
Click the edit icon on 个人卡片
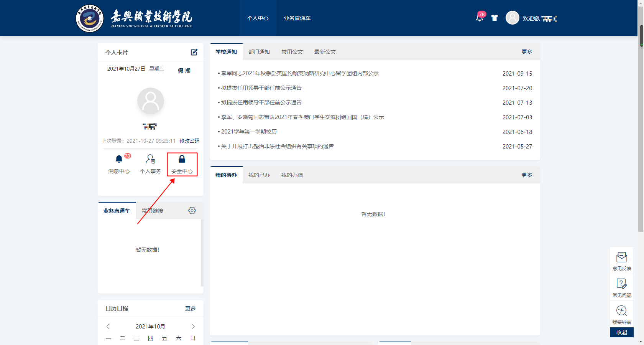194,52
